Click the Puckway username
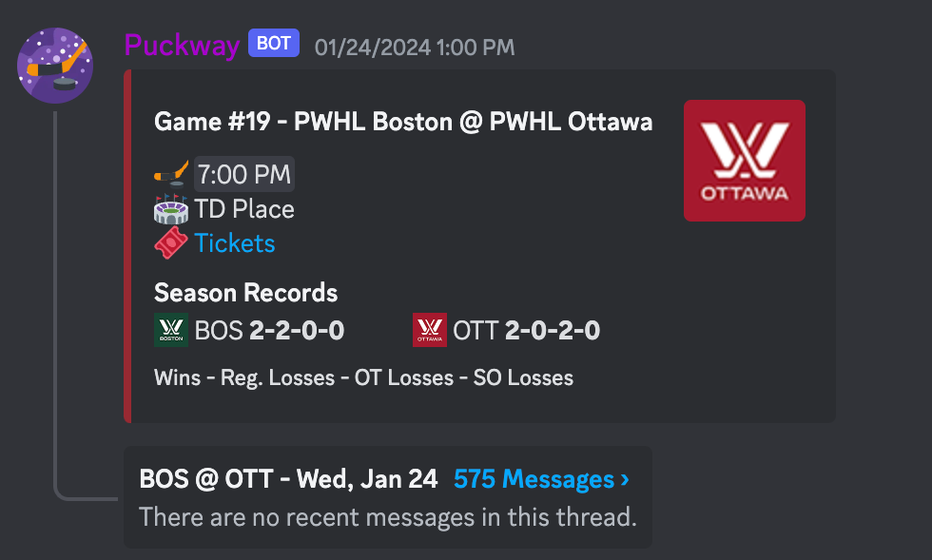932x560 pixels. (182, 45)
